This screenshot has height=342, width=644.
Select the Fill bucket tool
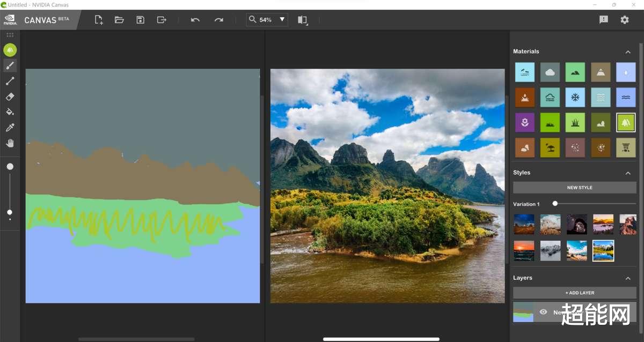(x=10, y=112)
